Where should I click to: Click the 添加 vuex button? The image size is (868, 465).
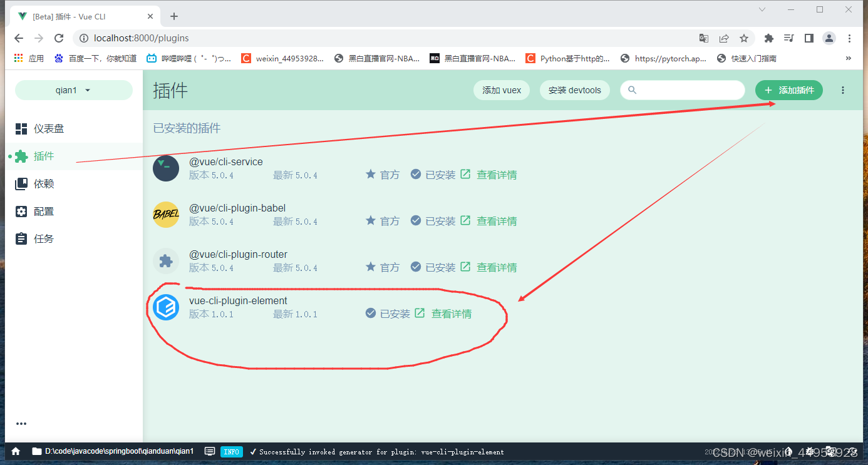502,90
